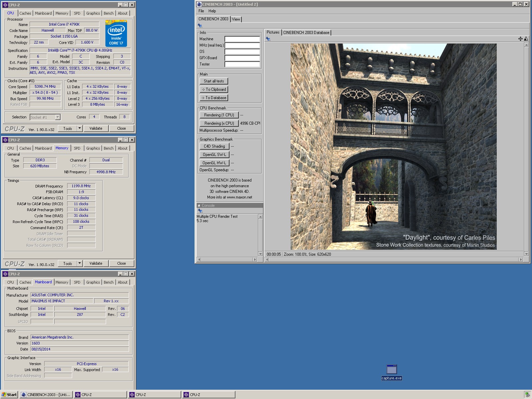Screen dimensions: 532x399
Task: Run OpenGL HW-L benchmark
Action: pyautogui.click(x=214, y=163)
